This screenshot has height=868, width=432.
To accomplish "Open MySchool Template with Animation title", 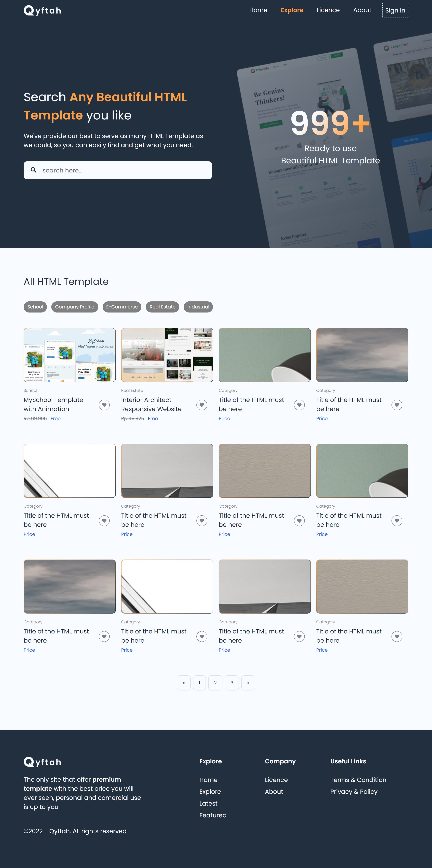I will pos(53,404).
